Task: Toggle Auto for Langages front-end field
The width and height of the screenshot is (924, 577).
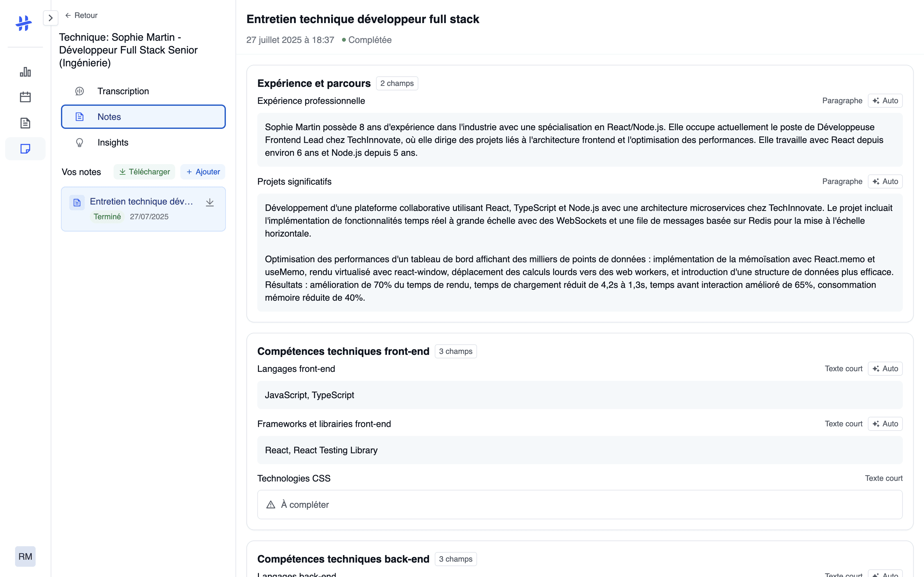Action: 885,369
